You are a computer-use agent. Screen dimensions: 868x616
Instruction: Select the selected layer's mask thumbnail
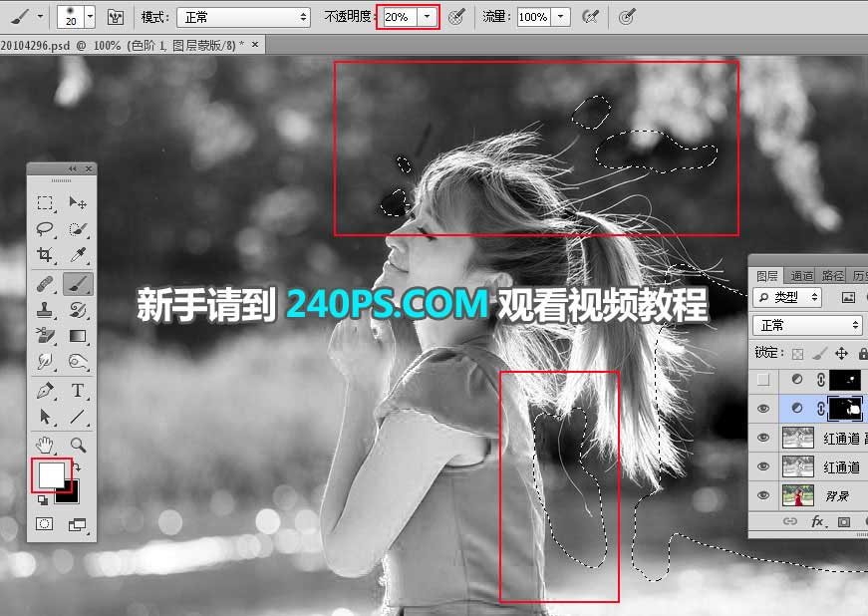click(x=845, y=409)
